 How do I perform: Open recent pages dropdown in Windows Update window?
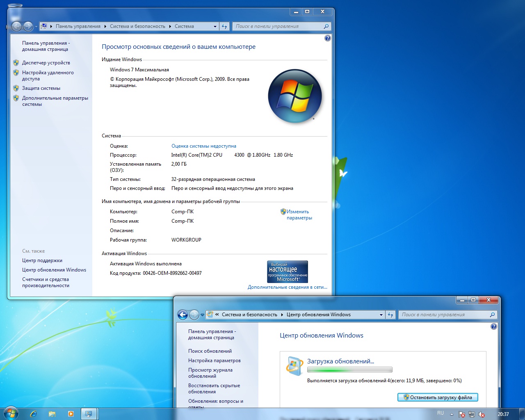(202, 315)
